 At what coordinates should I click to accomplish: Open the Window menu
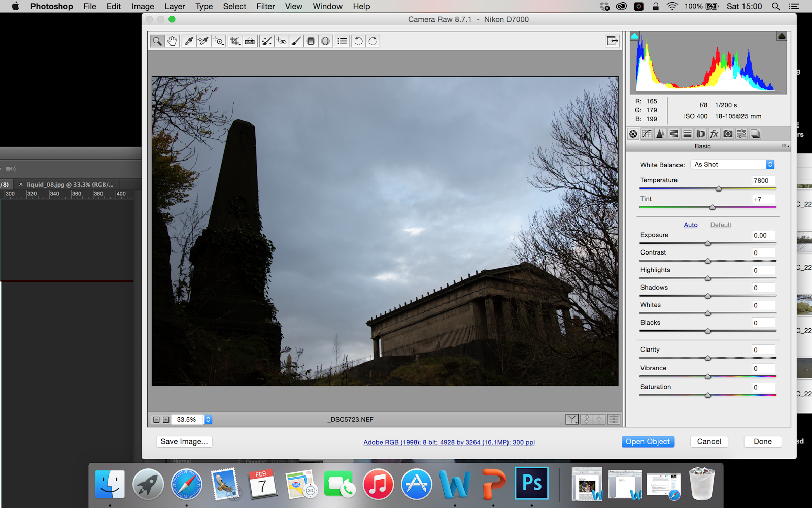click(x=327, y=6)
